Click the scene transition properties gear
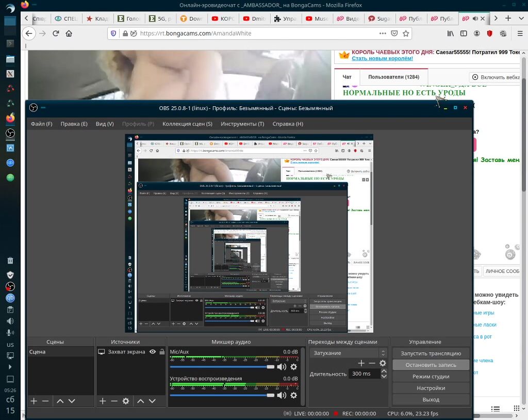This screenshot has width=528, height=420. [383, 363]
